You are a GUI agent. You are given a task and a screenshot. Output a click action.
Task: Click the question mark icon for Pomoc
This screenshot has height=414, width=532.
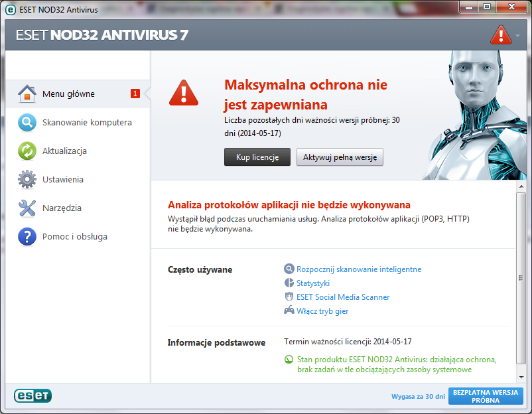click(x=27, y=236)
